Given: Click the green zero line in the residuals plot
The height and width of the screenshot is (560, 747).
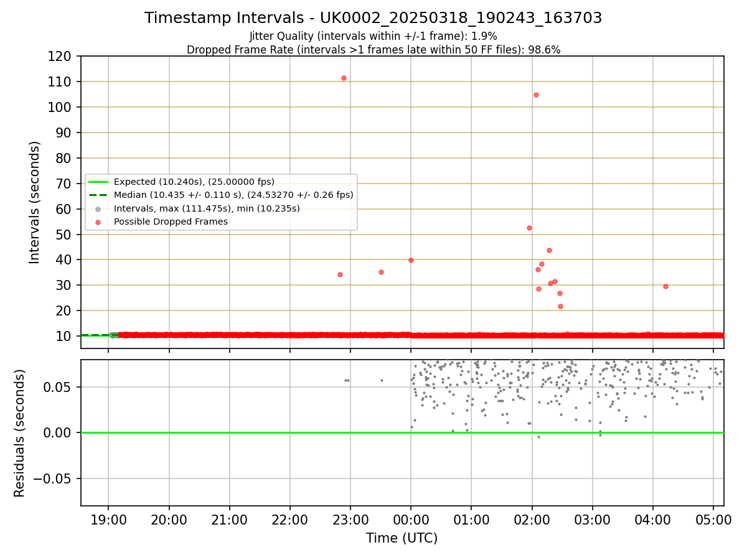Looking at the screenshot, I should [402, 432].
